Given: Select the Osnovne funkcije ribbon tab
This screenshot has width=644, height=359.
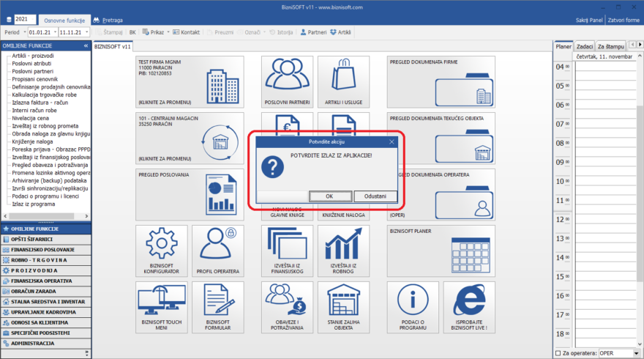Looking at the screenshot, I should click(64, 20).
